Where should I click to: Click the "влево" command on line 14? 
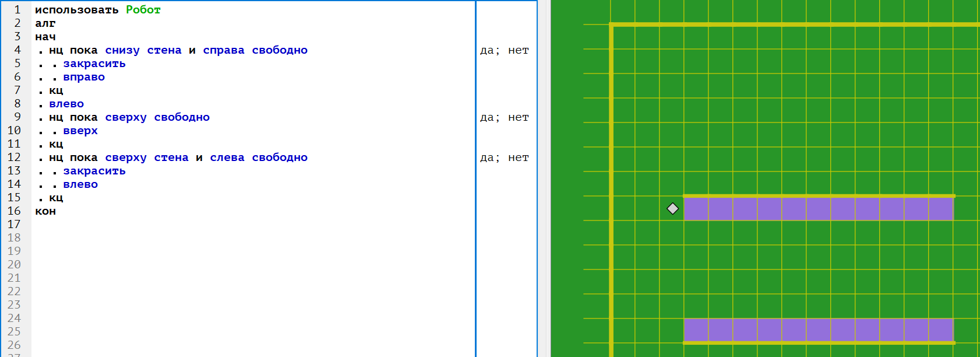(80, 184)
